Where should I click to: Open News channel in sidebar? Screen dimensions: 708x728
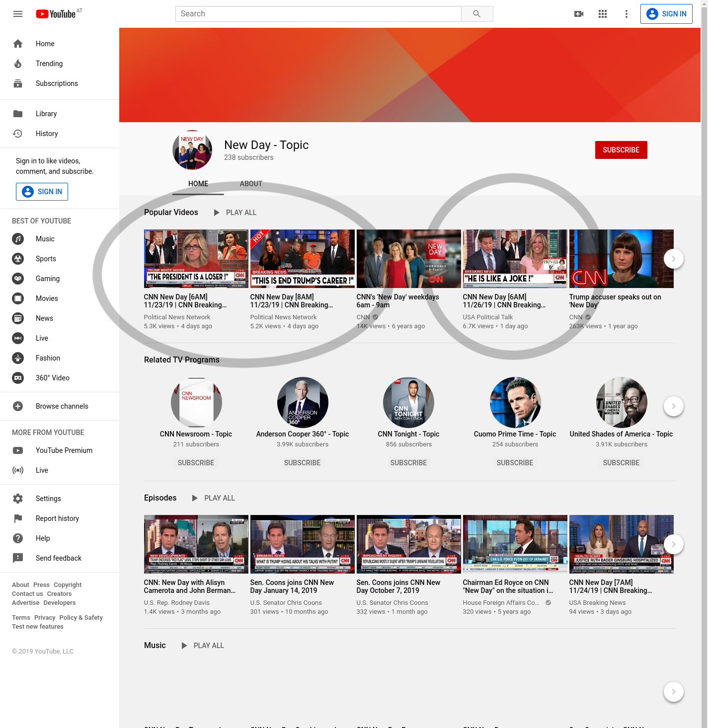tap(60, 318)
